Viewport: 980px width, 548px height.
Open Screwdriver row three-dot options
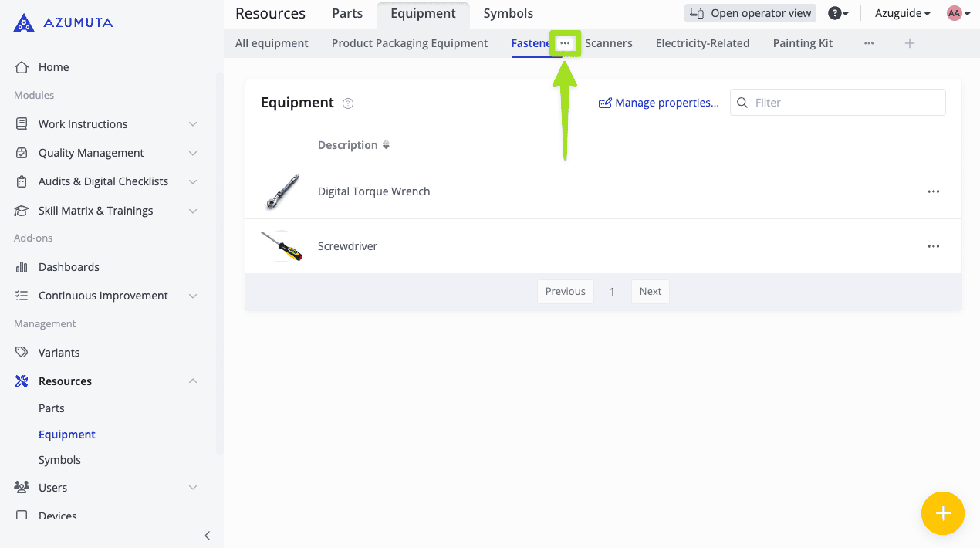tap(933, 246)
